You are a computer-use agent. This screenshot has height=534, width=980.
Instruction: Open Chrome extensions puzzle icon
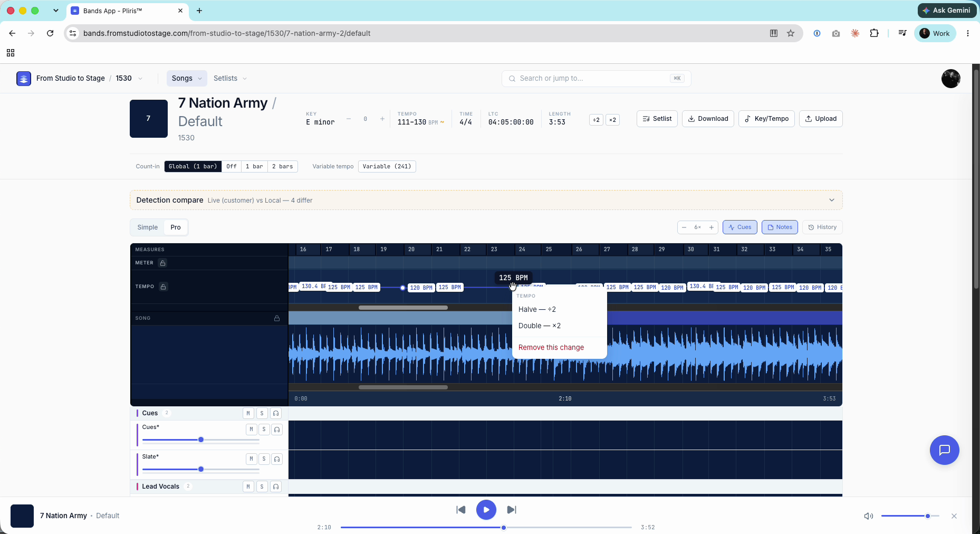coord(874,33)
